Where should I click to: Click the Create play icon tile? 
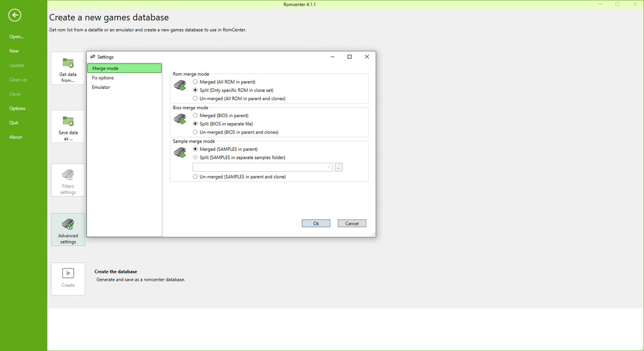click(68, 279)
